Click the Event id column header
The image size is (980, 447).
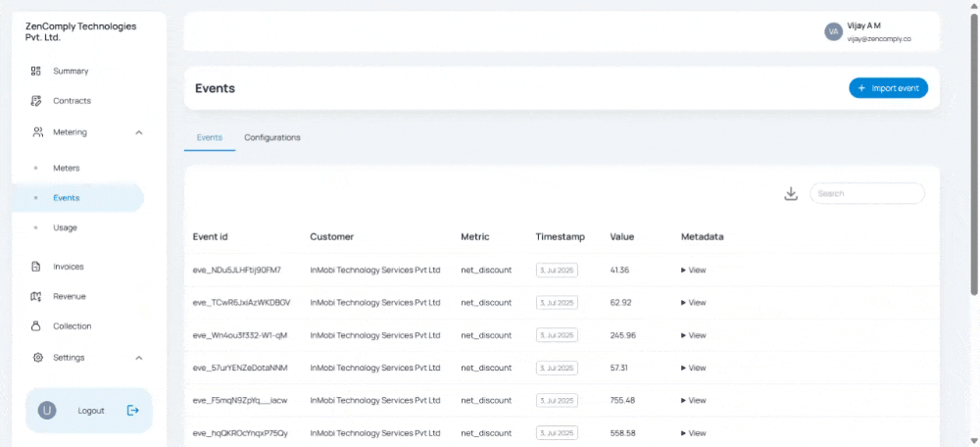point(210,237)
